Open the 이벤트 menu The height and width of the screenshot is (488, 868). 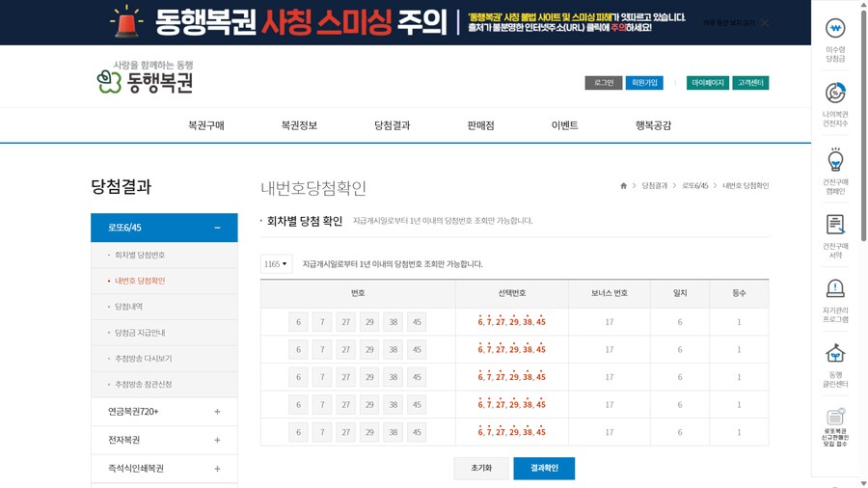click(564, 125)
